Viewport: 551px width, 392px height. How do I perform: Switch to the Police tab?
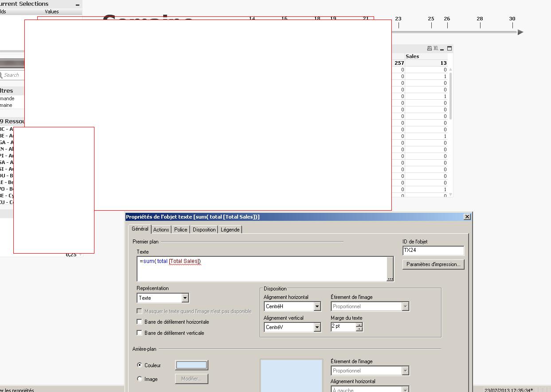180,230
